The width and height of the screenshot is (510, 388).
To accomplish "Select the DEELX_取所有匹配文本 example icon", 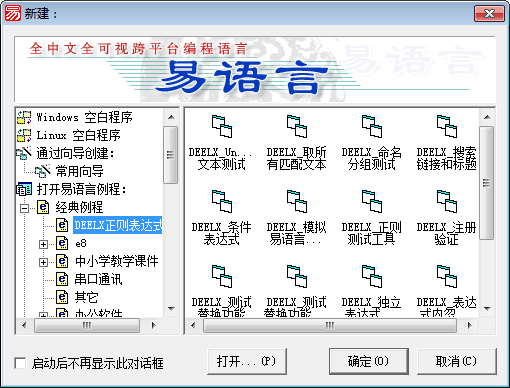I will click(297, 126).
